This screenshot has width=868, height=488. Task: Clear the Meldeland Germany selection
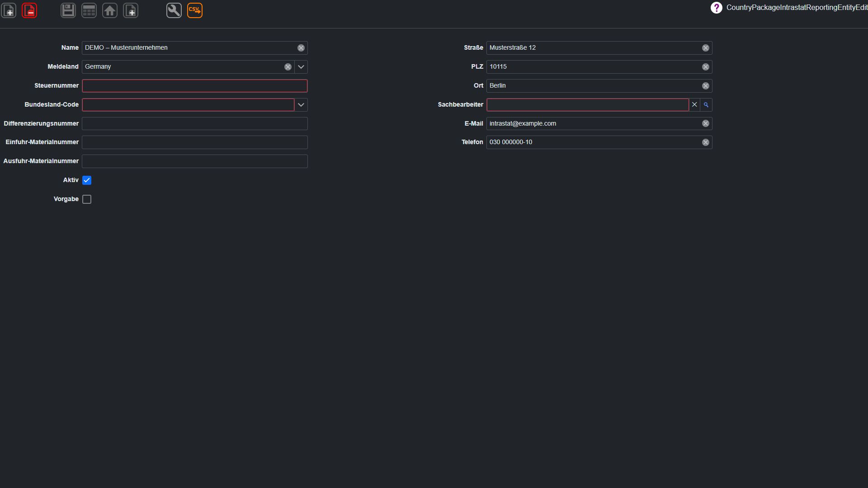click(x=288, y=67)
